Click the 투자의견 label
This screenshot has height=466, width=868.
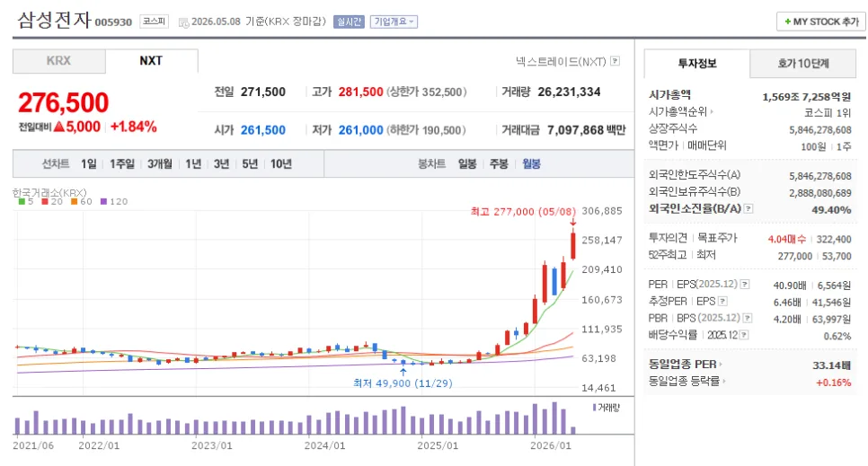668,237
